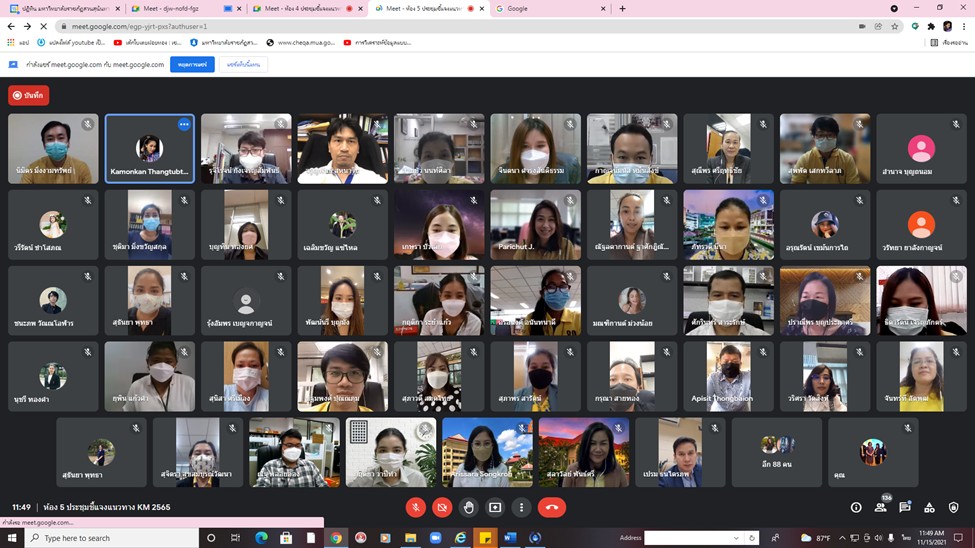Open the chat panel icon
Viewport: 975px width, 548px height.
(x=905, y=507)
